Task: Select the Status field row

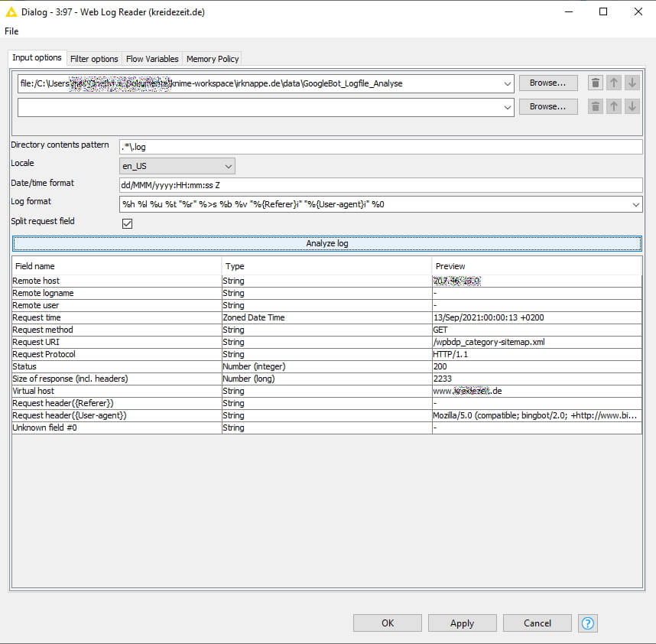Action: click(x=326, y=366)
